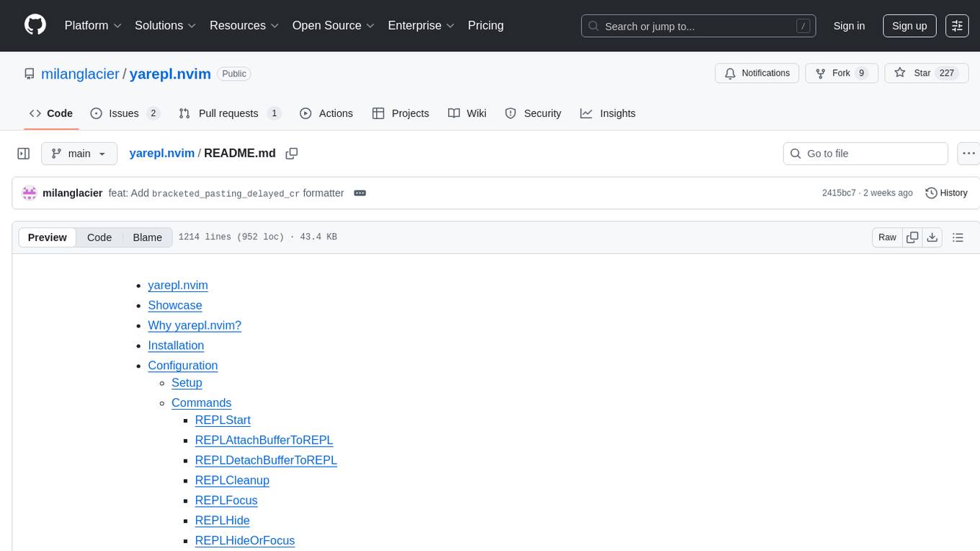
Task: Go to the Pricing page
Action: pyautogui.click(x=486, y=25)
